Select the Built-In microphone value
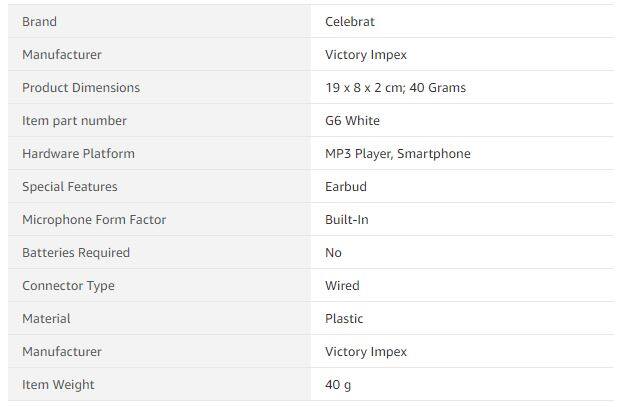 tap(346, 219)
